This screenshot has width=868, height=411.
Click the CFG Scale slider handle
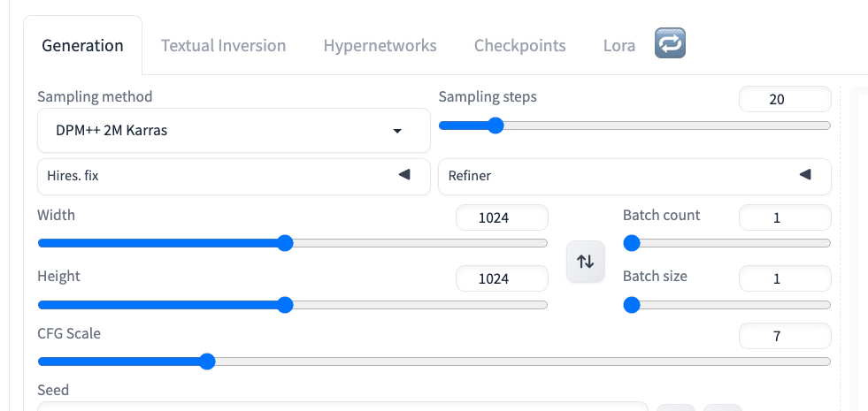(x=207, y=361)
